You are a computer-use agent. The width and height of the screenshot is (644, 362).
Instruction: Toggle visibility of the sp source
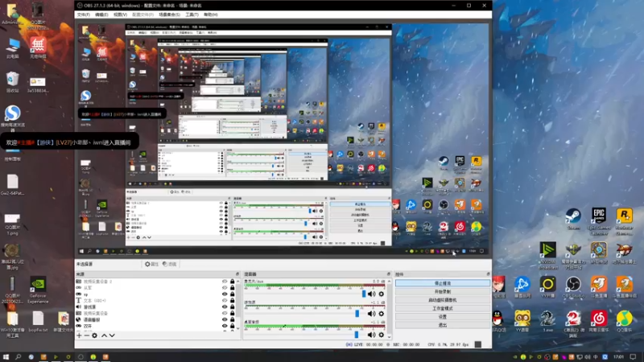coord(225,294)
